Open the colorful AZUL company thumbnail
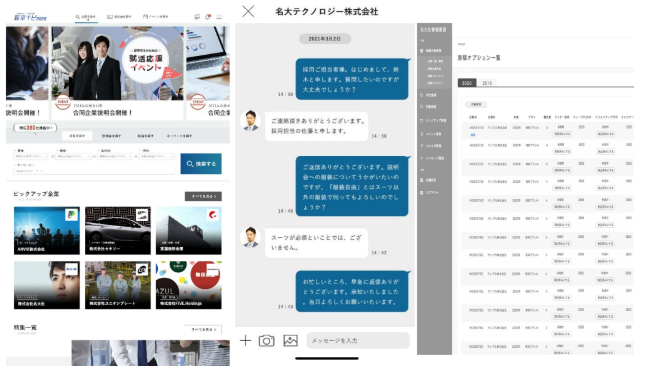650x368 pixels. [x=189, y=285]
